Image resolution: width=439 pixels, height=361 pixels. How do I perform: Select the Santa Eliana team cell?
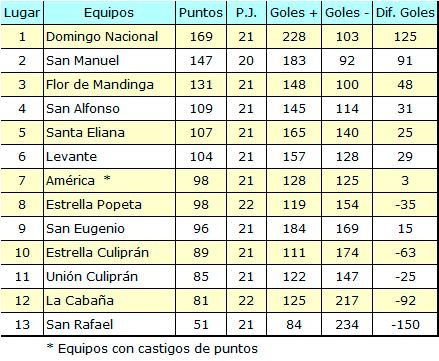109,133
